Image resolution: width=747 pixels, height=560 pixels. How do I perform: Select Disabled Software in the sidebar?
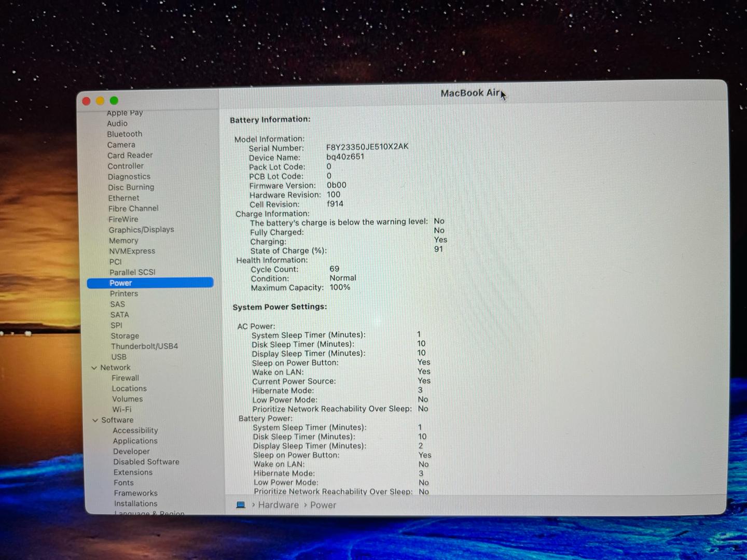pos(146,462)
